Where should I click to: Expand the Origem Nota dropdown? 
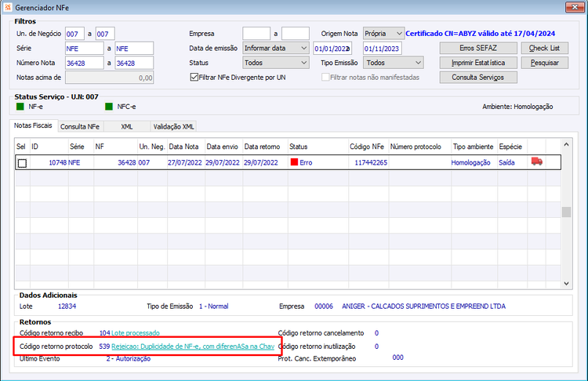point(383,34)
